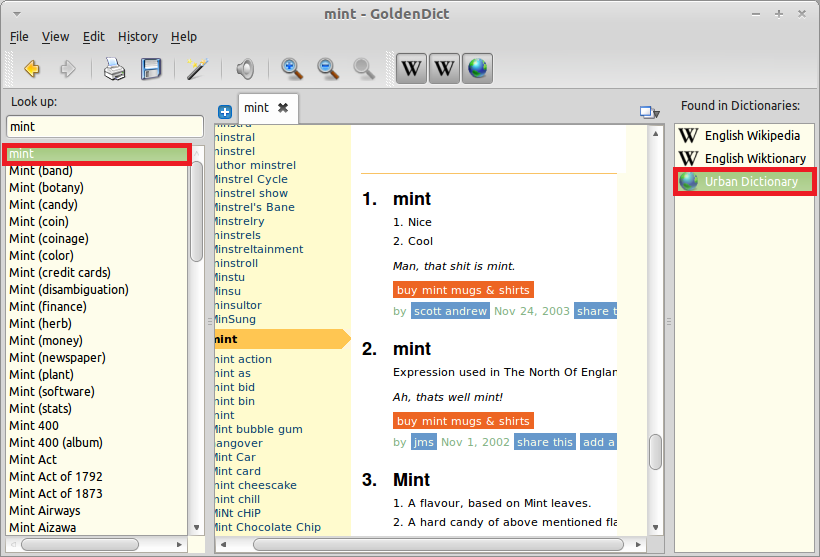Click the word list scrollbar down arrow
The width and height of the screenshot is (820, 557).
197,528
